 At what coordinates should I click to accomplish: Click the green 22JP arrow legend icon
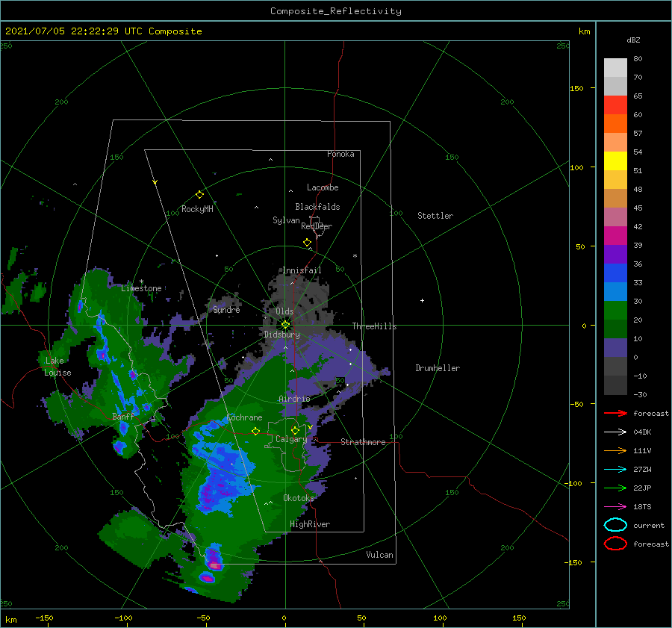(x=615, y=488)
